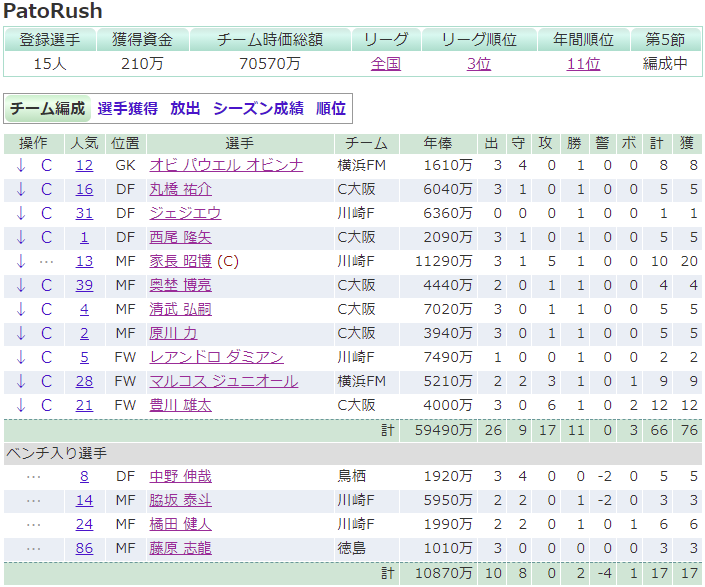Click the 年俸 column header
Screen dimensions: 705x587
(438, 143)
